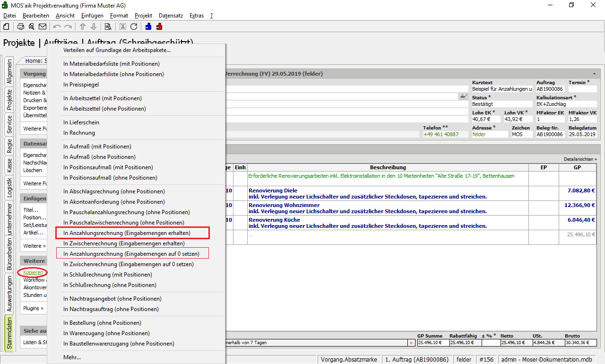Switch to the Stammdaten side tab

click(x=9, y=333)
